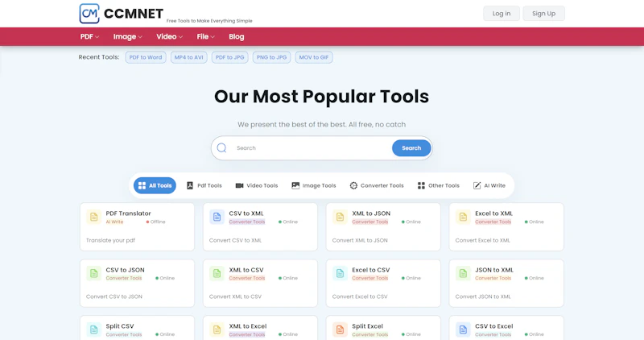Click the Other Tools grid icon

pos(421,185)
